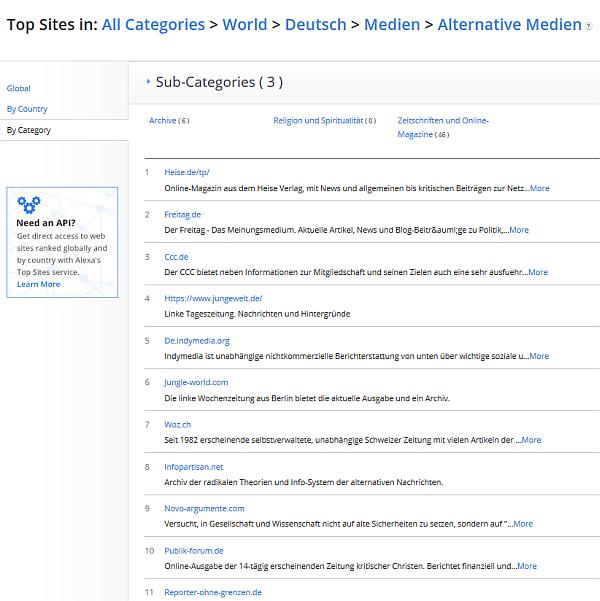Open the Publik-forum.de site link
The height and width of the screenshot is (601, 600).
click(x=194, y=551)
